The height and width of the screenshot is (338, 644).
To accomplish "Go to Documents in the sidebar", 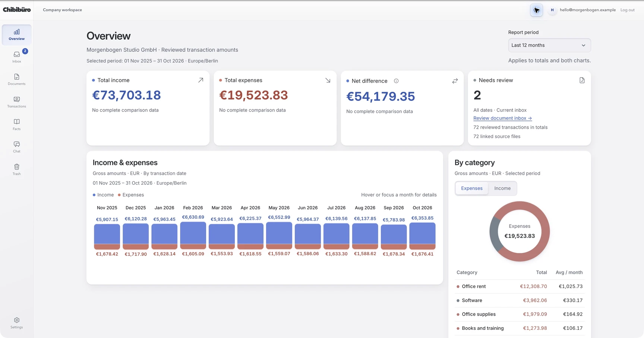I will click(17, 79).
